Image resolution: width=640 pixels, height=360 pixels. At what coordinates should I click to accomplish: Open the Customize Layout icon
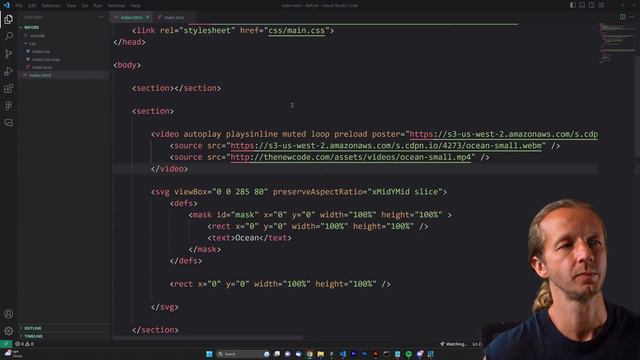click(x=601, y=5)
